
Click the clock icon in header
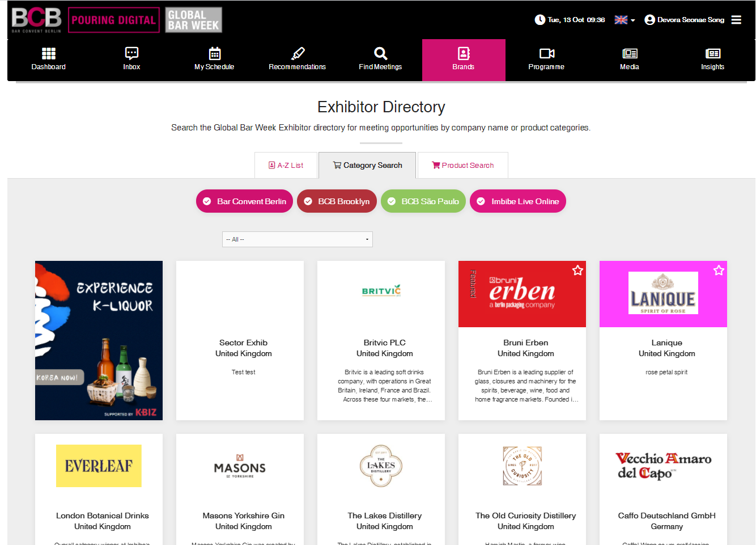tap(540, 20)
